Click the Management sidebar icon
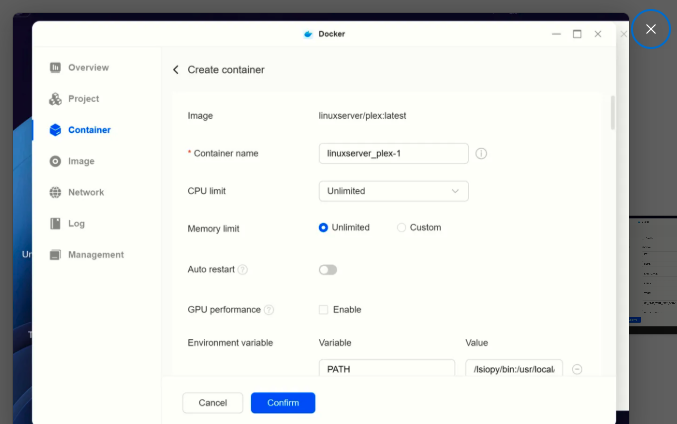Screen dimensions: 677x424 55,255
